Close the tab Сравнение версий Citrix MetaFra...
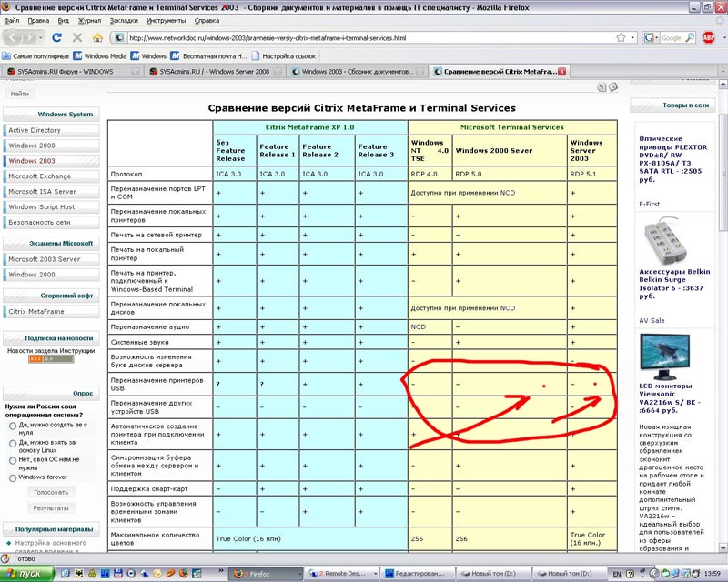 tap(561, 72)
